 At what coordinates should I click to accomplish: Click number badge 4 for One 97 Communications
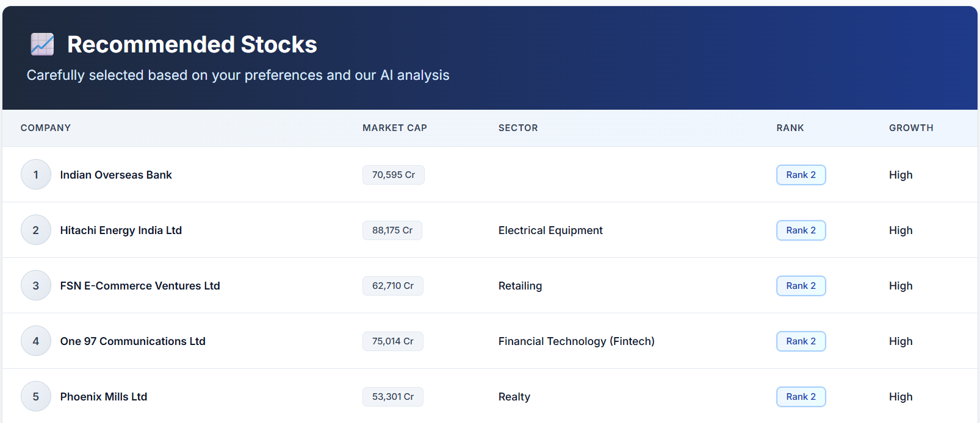36,341
